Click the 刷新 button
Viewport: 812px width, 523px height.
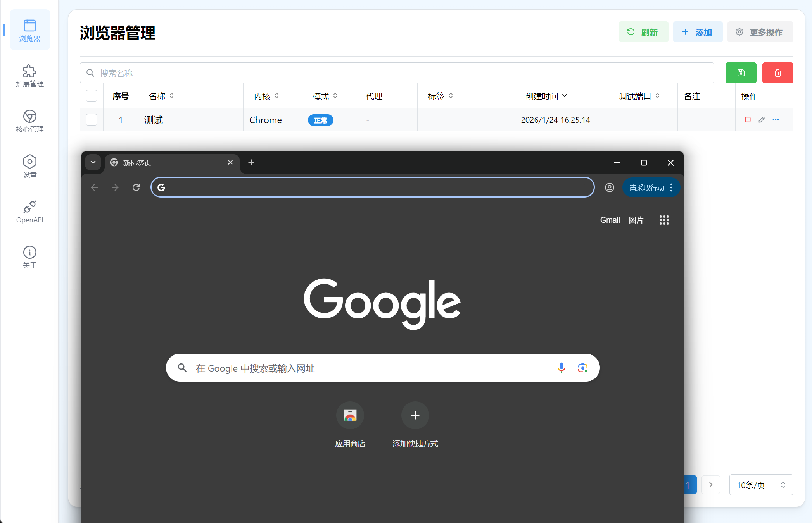click(x=643, y=32)
